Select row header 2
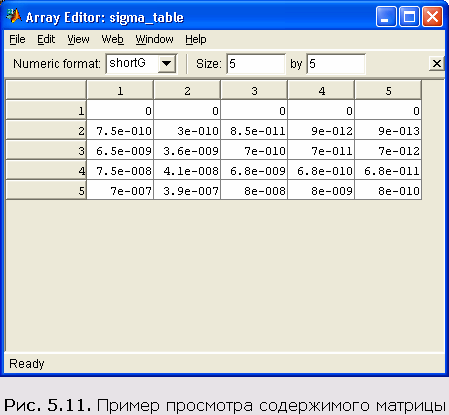This screenshot has height=415, width=449. click(46, 130)
